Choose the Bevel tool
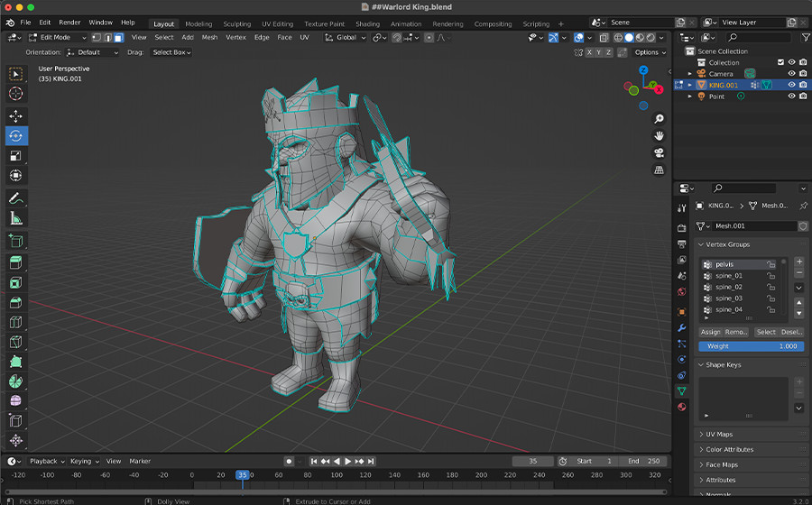812x505 pixels. (x=15, y=302)
